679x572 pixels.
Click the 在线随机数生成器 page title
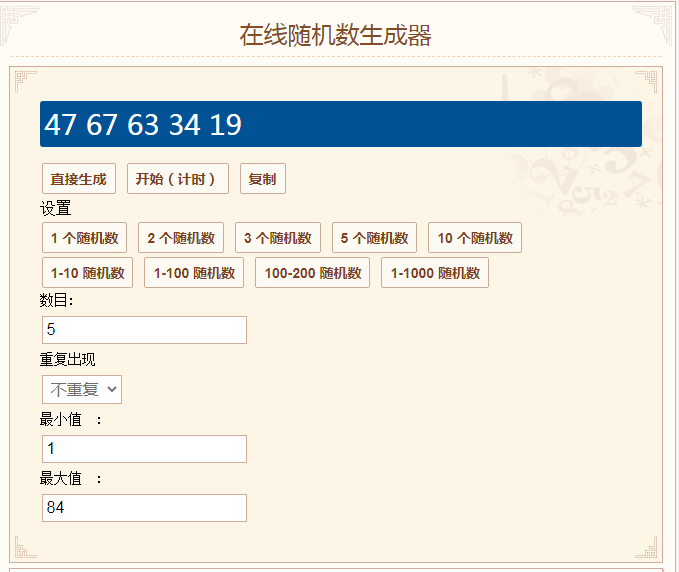click(x=335, y=35)
